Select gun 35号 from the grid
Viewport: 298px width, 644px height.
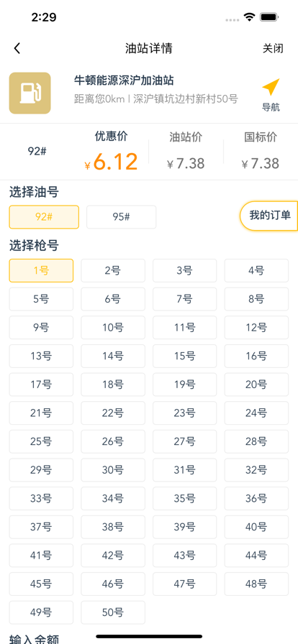[x=185, y=499]
